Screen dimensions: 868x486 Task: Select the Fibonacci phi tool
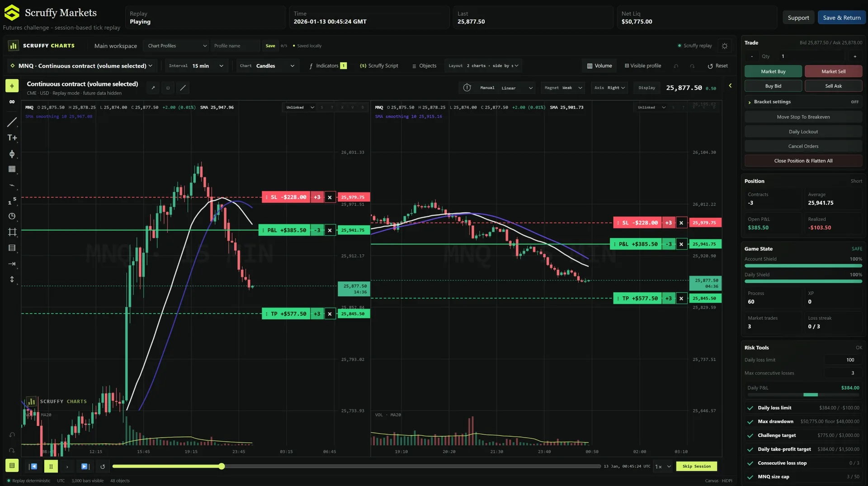click(12, 154)
